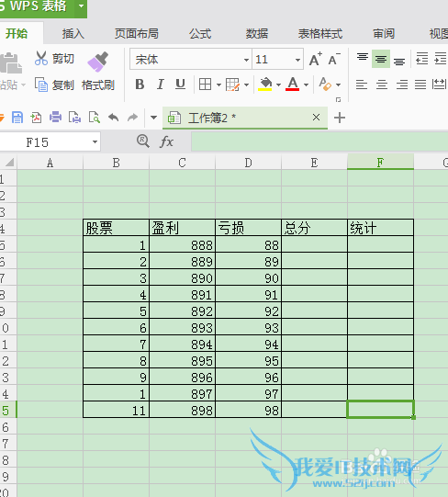Viewport: 448px width, 497px height.
Task: Click increase indent icon
Action: pyautogui.click(x=441, y=59)
